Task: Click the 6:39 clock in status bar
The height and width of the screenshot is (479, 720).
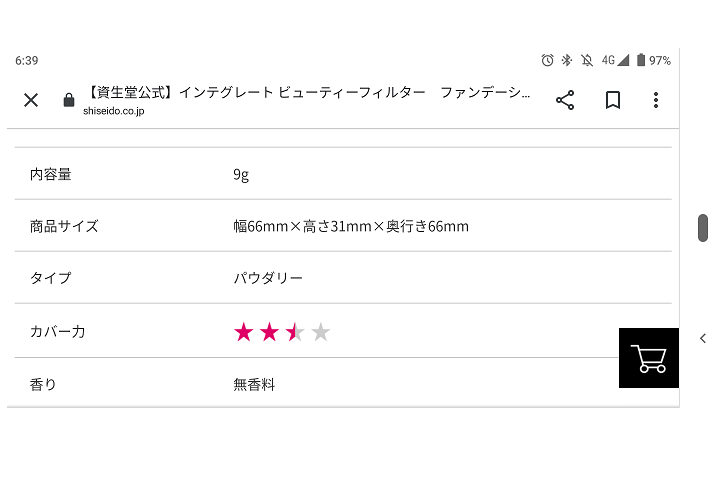Action: pos(27,60)
